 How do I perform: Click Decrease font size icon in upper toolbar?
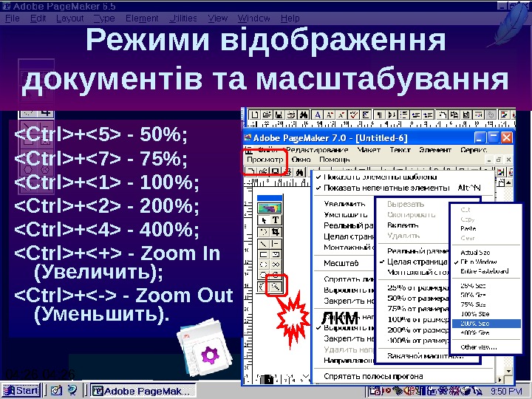(341, 115)
